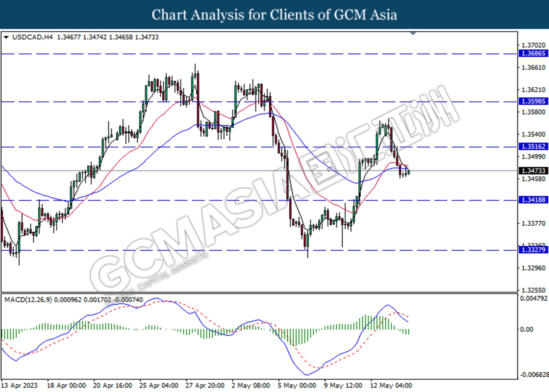The width and height of the screenshot is (549, 392).
Task: Select the 1.36865 price level label
Action: click(x=533, y=53)
